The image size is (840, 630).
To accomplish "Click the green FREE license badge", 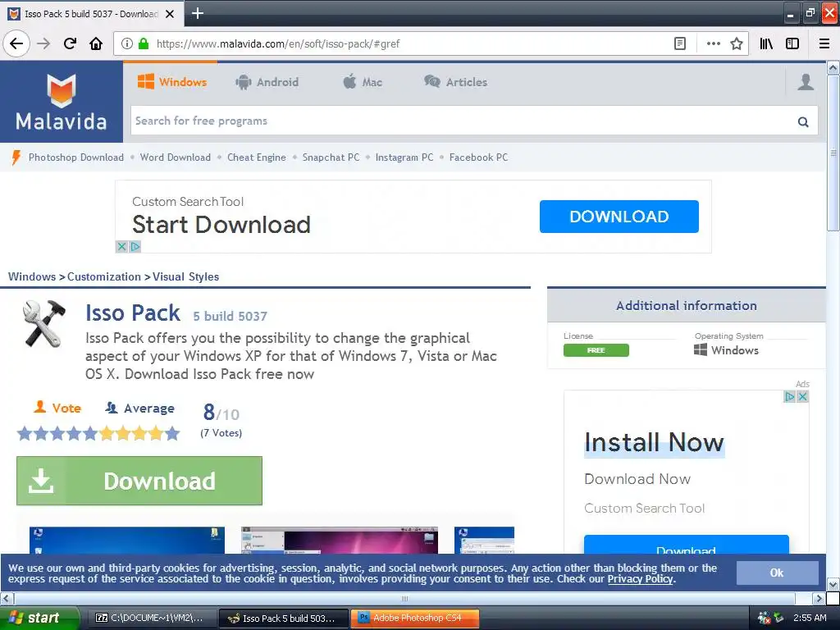I will pos(596,349).
